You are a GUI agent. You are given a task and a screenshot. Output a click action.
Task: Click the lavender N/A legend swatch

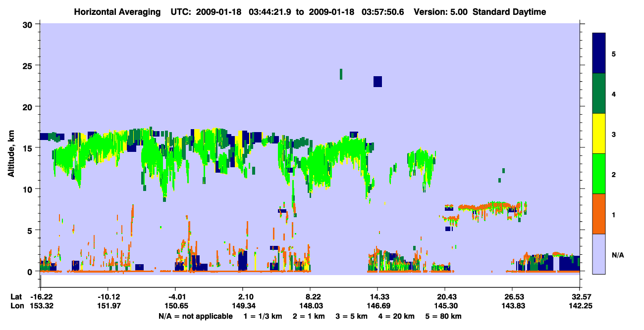click(599, 253)
